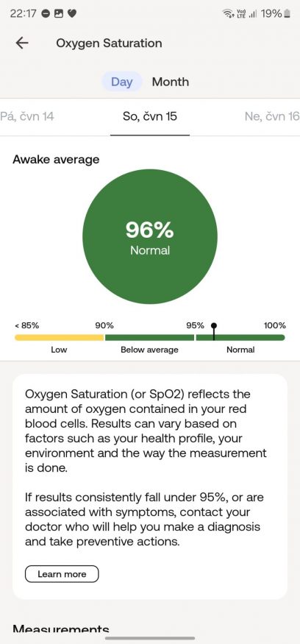300x644 pixels.
Task: Tap the battery status icon
Action: pyautogui.click(x=287, y=14)
